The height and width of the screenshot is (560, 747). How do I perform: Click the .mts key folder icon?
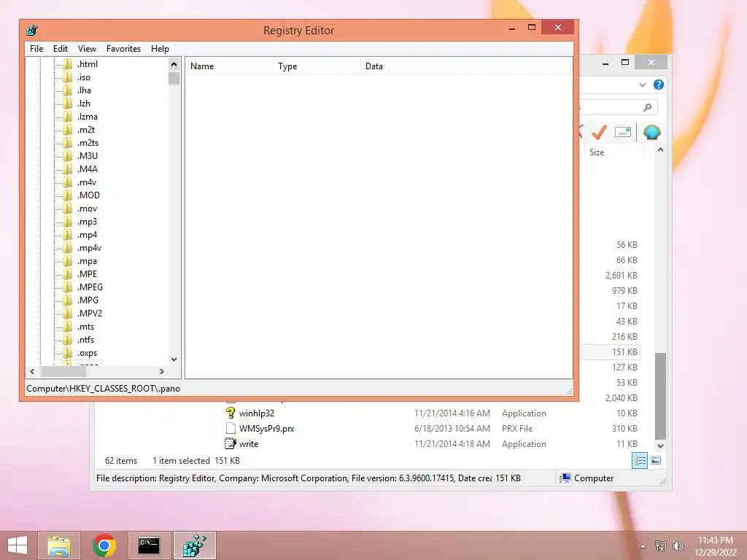(x=68, y=327)
